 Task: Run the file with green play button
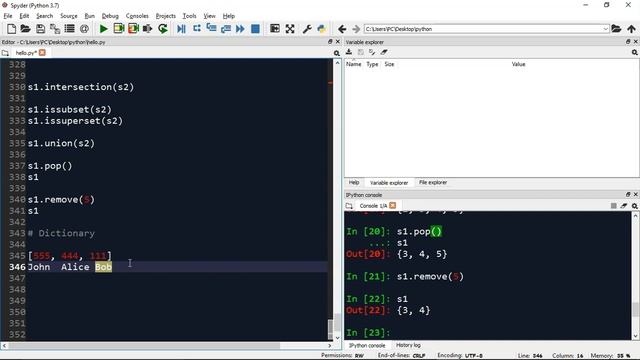point(103,29)
